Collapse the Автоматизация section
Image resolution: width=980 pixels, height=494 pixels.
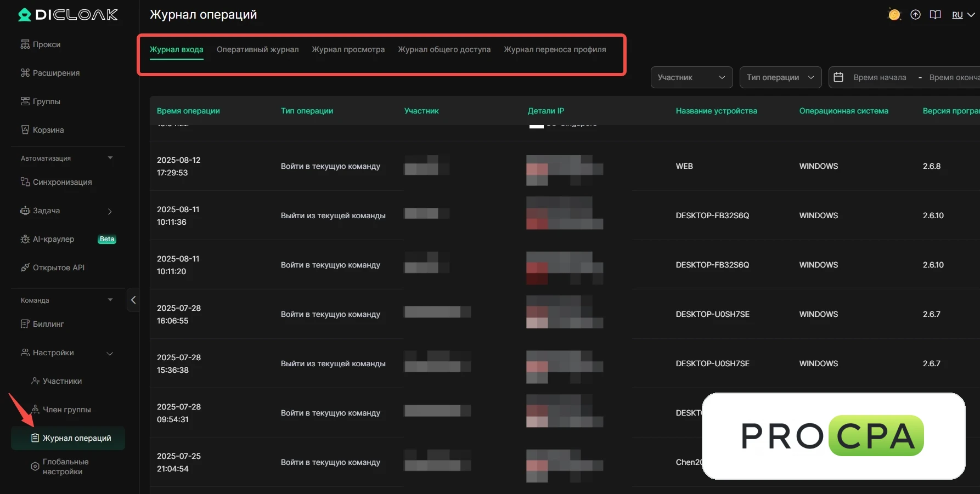(x=110, y=158)
